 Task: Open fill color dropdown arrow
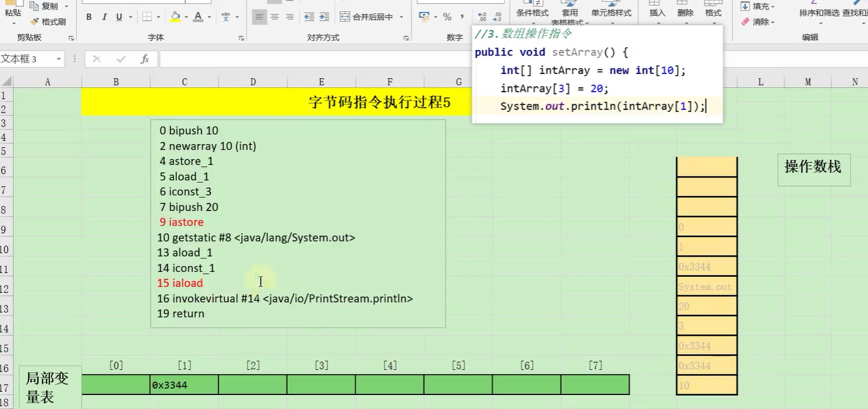click(x=186, y=17)
